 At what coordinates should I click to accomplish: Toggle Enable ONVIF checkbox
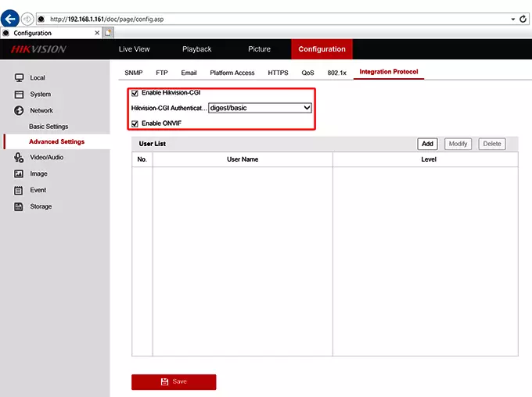[x=135, y=123]
